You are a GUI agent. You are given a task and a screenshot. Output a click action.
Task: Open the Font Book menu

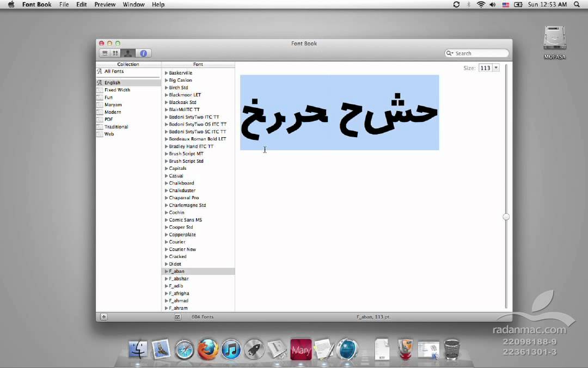(x=37, y=4)
